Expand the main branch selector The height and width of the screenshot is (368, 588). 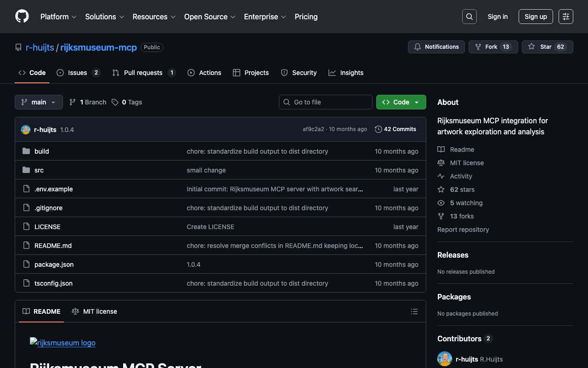click(39, 102)
